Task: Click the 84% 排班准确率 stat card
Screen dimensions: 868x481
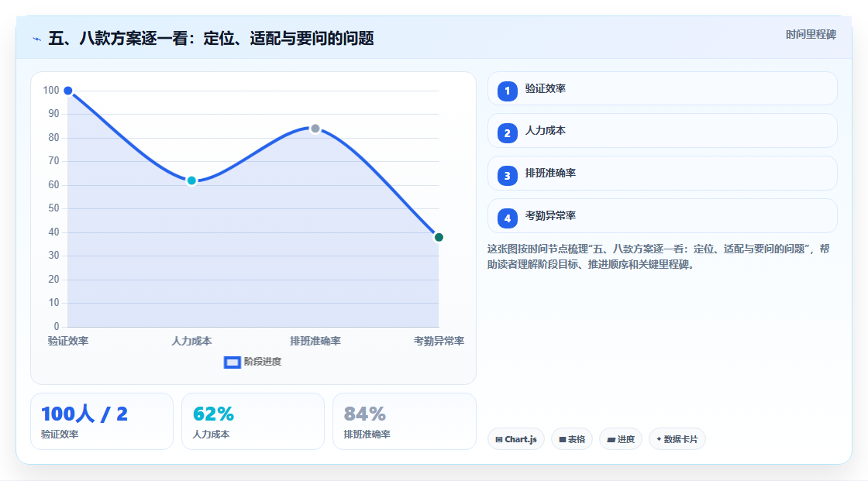Action: point(404,421)
